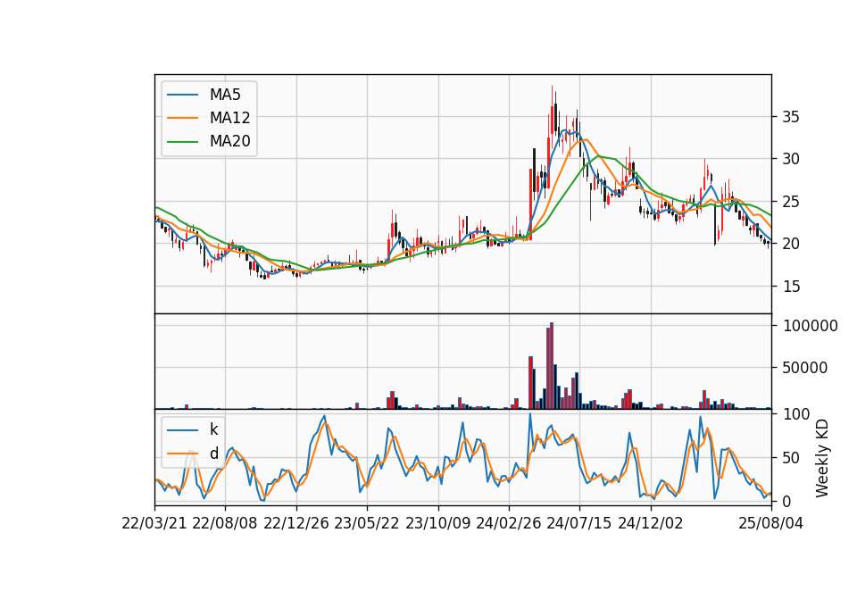Click the 24/12/02 date axis label
Screen dimensions: 857x616
click(651, 523)
